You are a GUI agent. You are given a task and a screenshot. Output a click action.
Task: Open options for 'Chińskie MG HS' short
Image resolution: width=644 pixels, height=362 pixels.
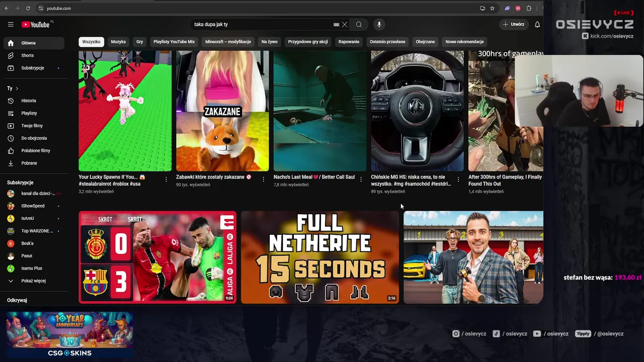(458, 179)
